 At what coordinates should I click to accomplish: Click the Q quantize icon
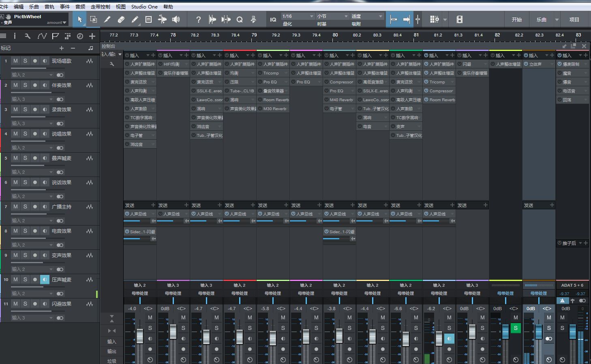(x=240, y=19)
